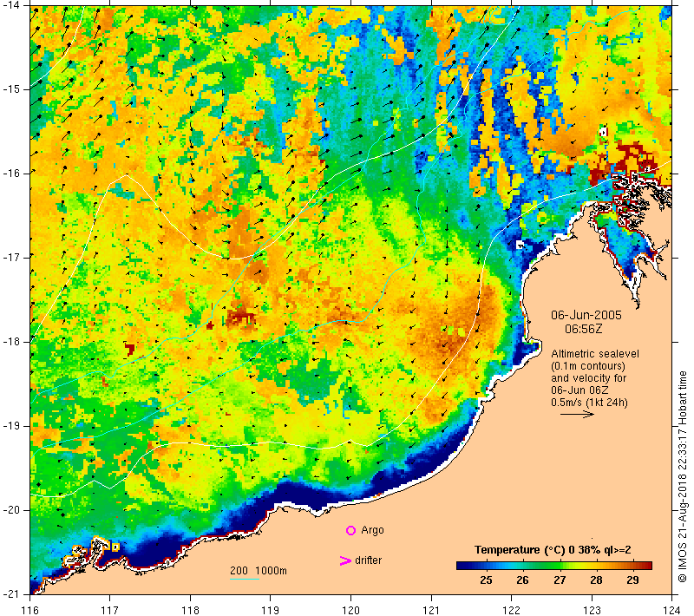Click longitude axis label '116'
Screen dimensions: 694x616
[29, 610]
